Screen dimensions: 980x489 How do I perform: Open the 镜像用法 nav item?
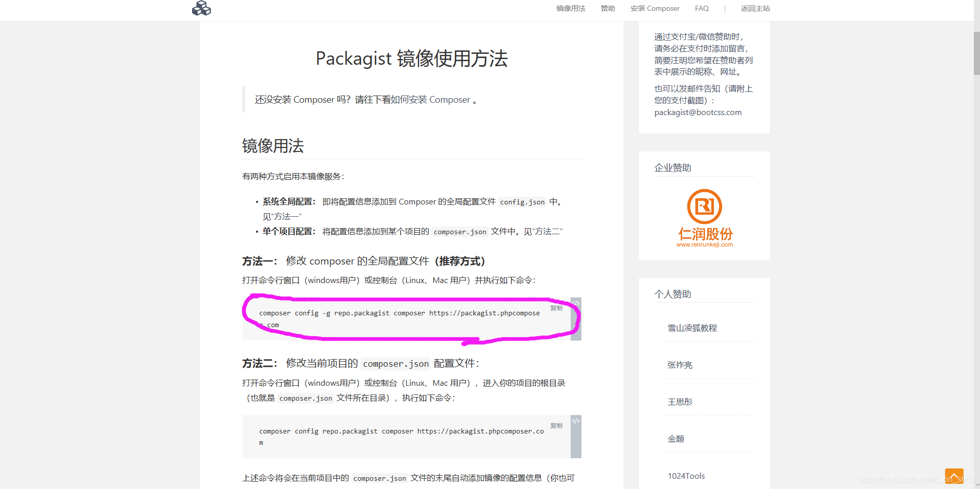pyautogui.click(x=571, y=8)
